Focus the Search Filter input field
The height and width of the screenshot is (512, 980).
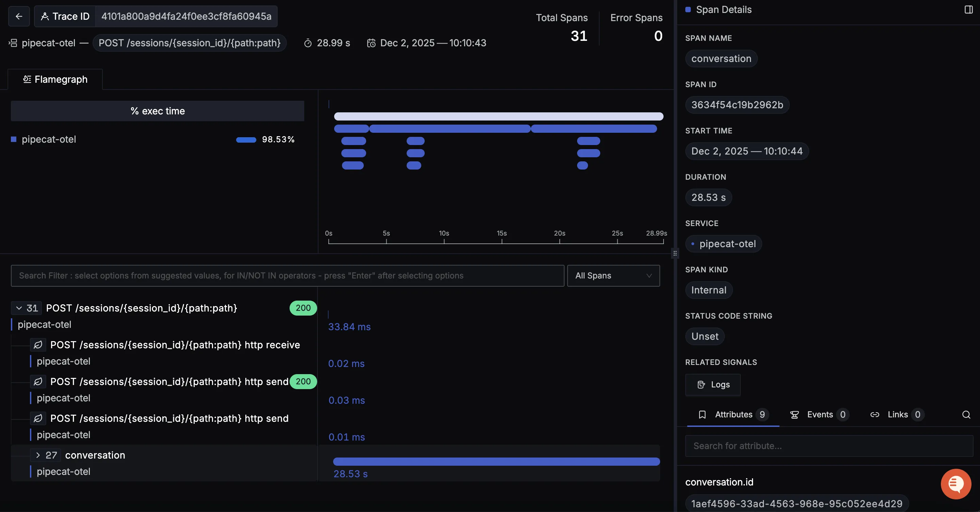[x=287, y=276]
